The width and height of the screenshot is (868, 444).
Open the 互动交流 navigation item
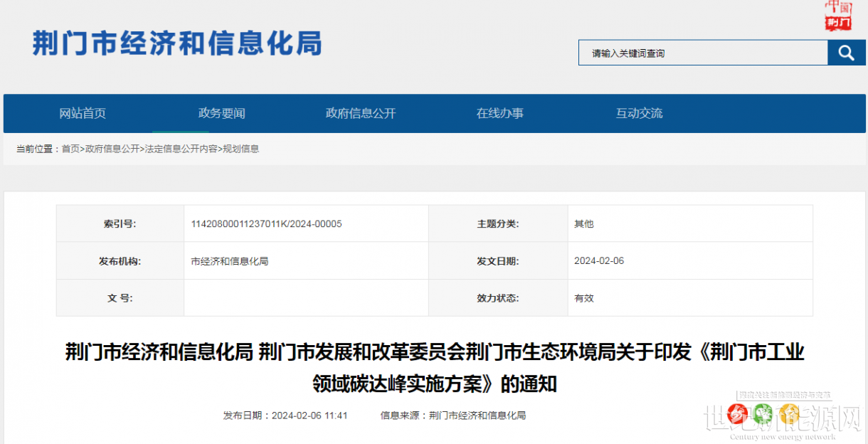pos(639,113)
